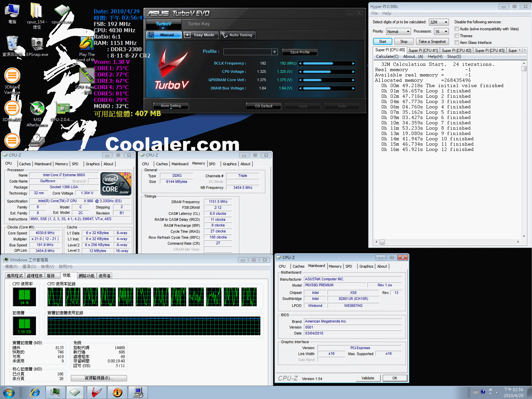Switch to the TurboV EVO taskbar icon
This screenshot has height=399, width=532.
tap(96, 392)
